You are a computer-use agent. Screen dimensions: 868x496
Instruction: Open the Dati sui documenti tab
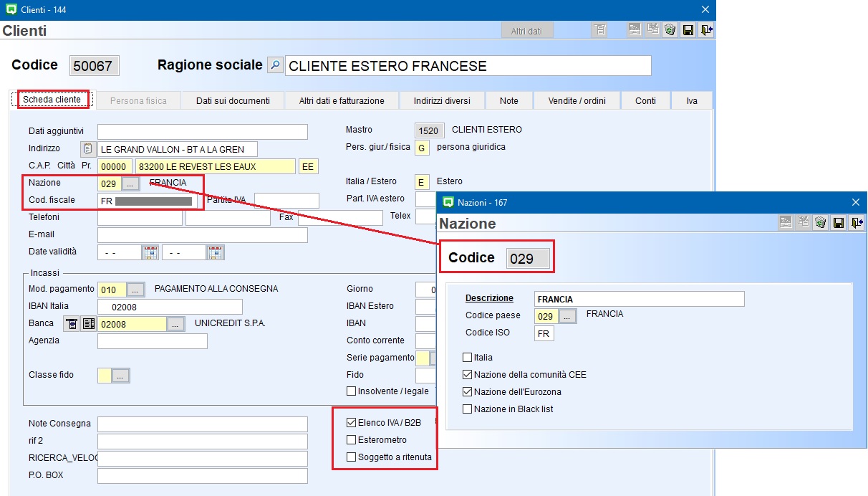click(233, 101)
